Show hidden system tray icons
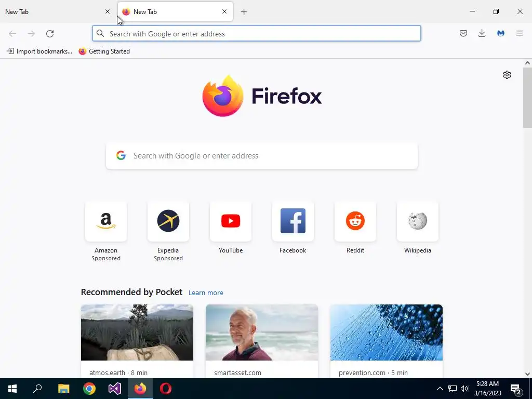Viewport: 532px width, 399px height. coord(440,389)
